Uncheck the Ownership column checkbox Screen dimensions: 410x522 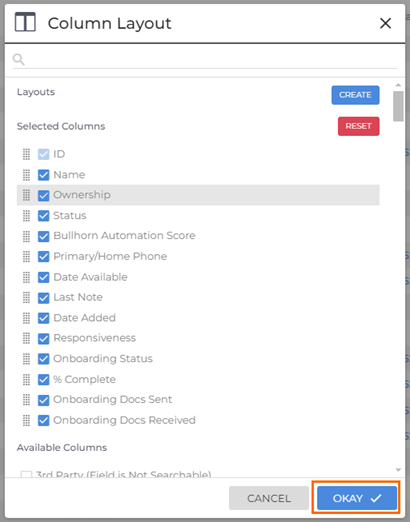tap(43, 195)
